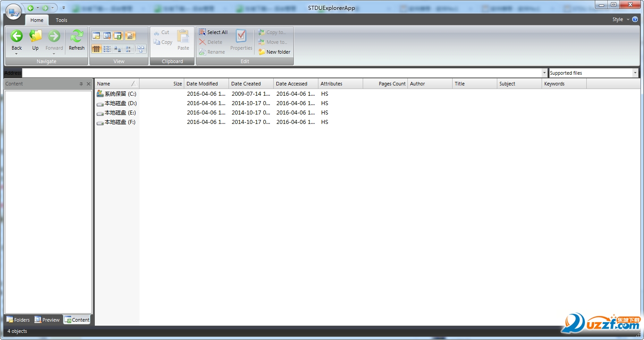This screenshot has height=340, width=644.
Task: Open the Folders panel tab
Action: (18, 320)
